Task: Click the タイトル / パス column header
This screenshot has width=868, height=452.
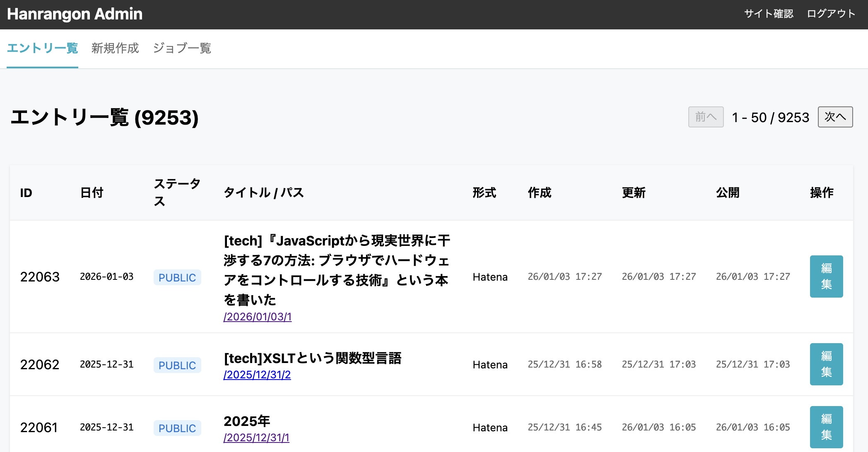Action: (x=264, y=192)
